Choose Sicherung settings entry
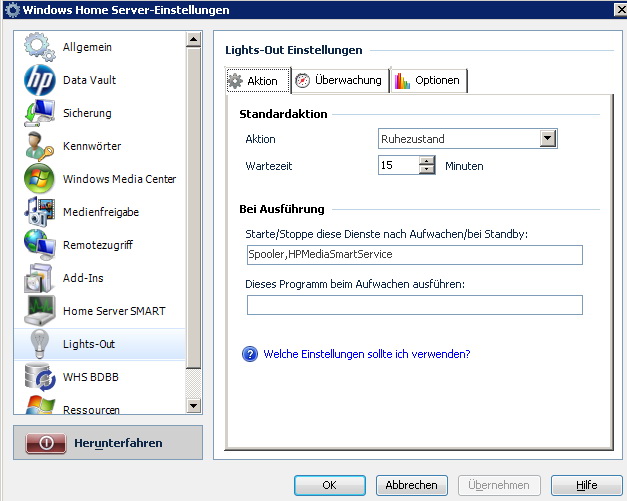Image resolution: width=627 pixels, height=501 pixels. pos(100,113)
